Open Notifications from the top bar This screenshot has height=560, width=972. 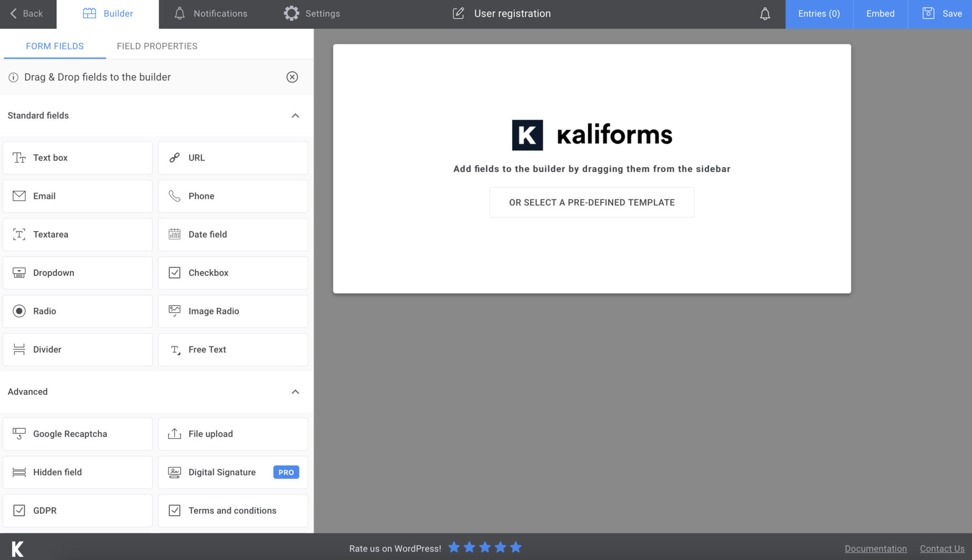tap(211, 13)
